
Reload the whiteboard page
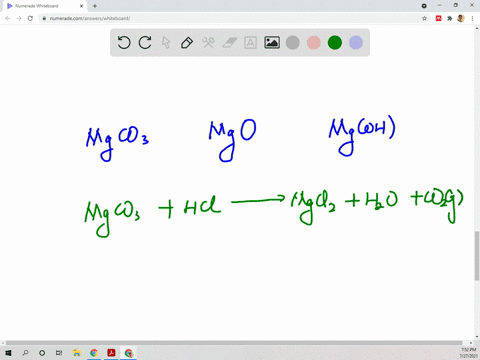30,18
